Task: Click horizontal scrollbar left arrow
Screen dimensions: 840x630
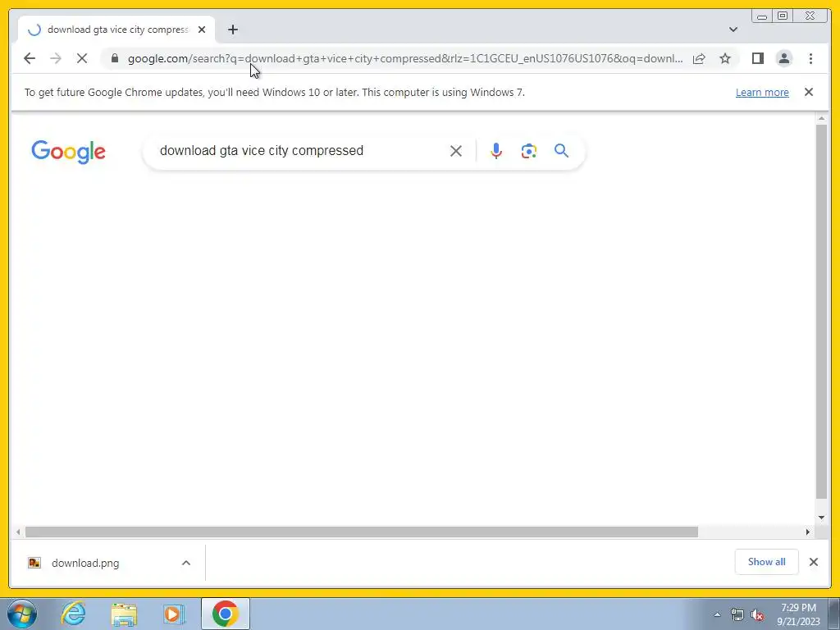Action: (18, 532)
